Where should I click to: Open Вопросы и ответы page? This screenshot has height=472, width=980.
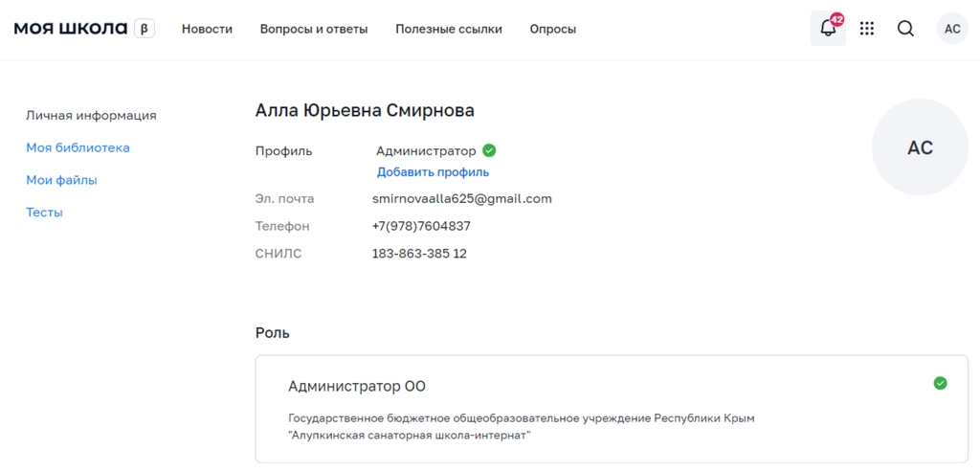pyautogui.click(x=314, y=29)
